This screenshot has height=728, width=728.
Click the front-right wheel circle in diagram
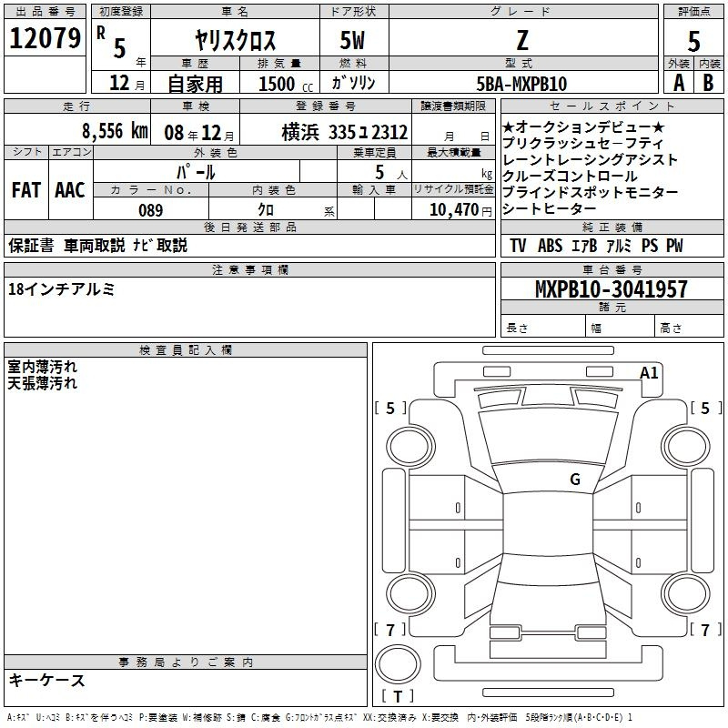click(x=680, y=445)
